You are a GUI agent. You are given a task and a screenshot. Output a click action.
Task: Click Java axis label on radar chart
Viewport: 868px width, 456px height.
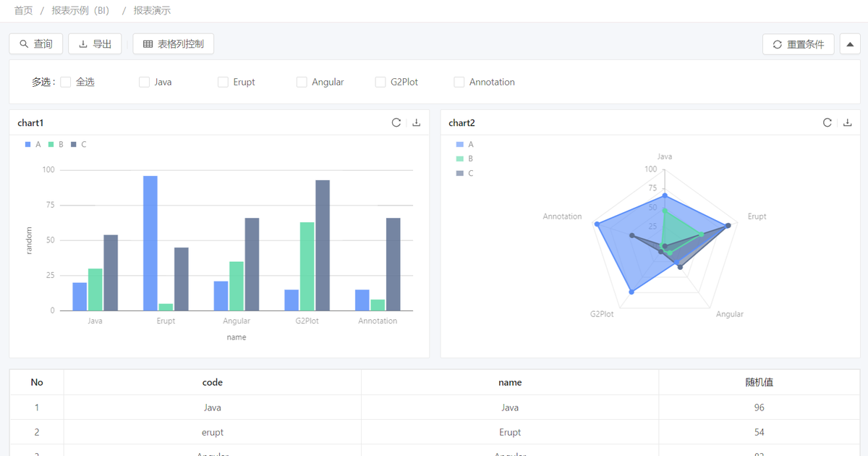click(665, 156)
